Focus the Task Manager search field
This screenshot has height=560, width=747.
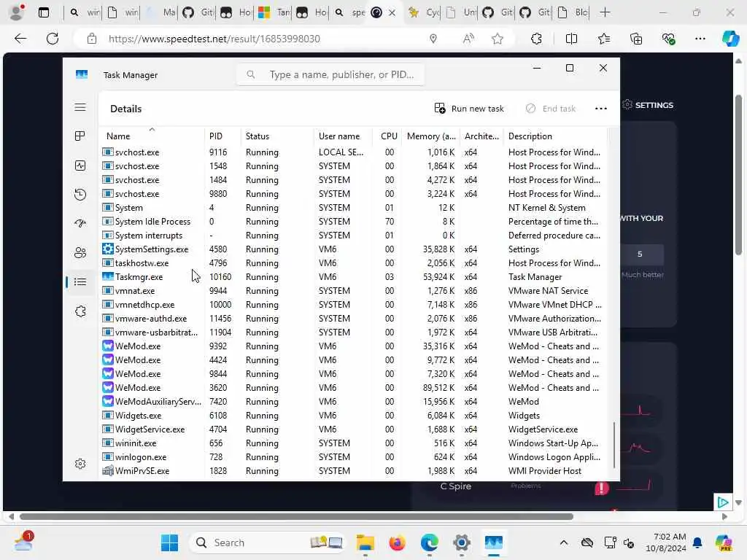pyautogui.click(x=330, y=75)
